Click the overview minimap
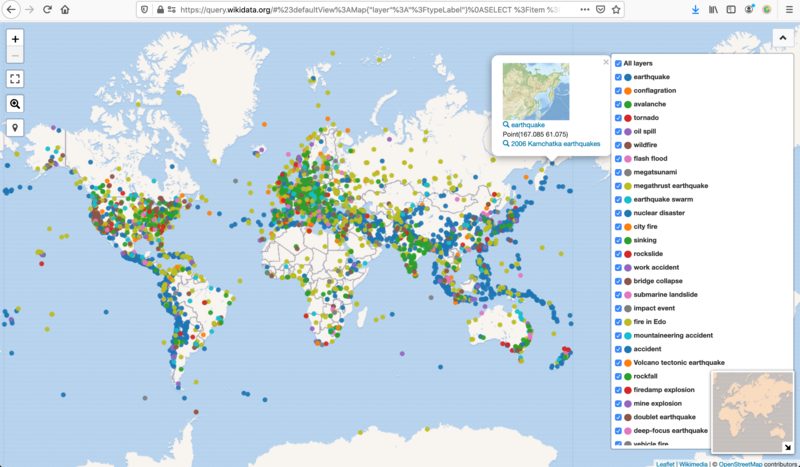800x467 pixels. [x=753, y=412]
